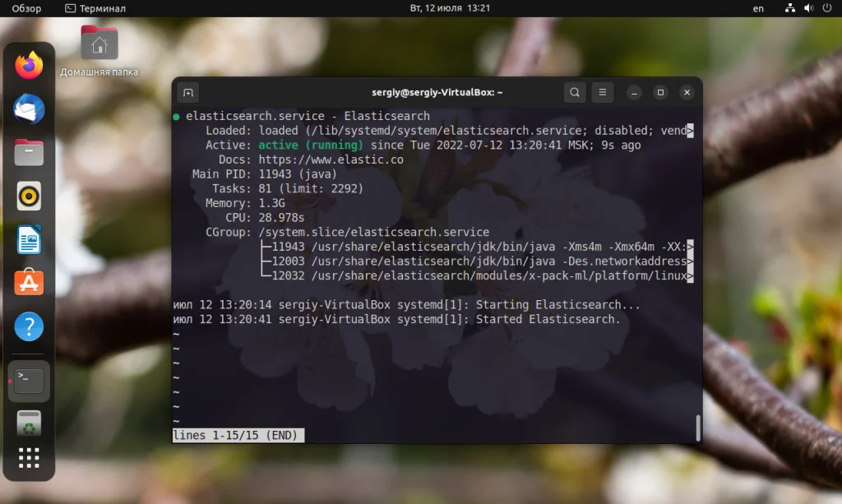Launch the Help application from the dock
842x504 pixels.
[28, 326]
